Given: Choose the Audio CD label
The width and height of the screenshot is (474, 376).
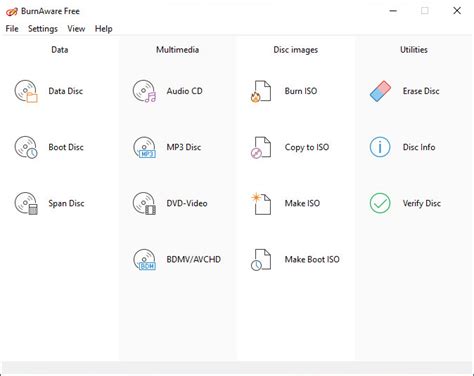Looking at the screenshot, I should pyautogui.click(x=184, y=91).
